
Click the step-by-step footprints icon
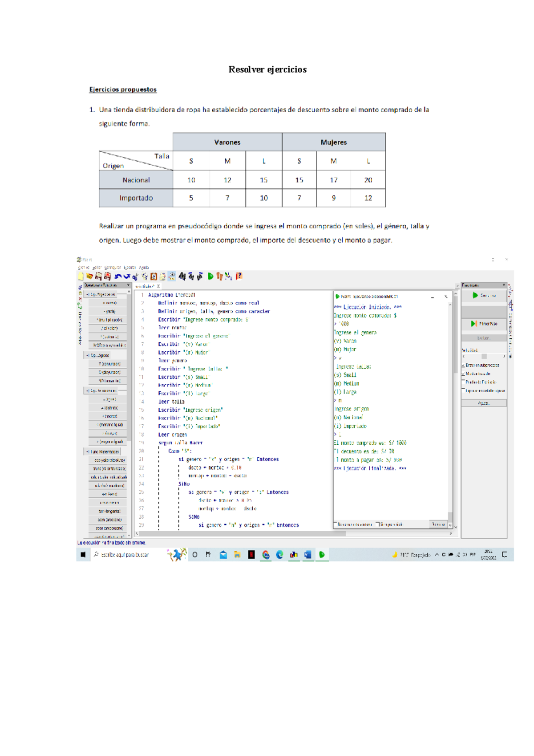coord(219,276)
